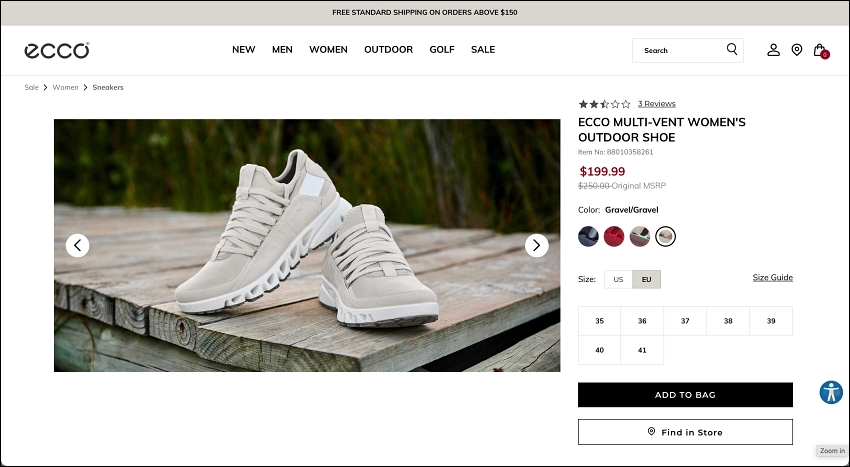Click the product title ECCO MULTI-VENT
The height and width of the screenshot is (467, 850).
662,130
